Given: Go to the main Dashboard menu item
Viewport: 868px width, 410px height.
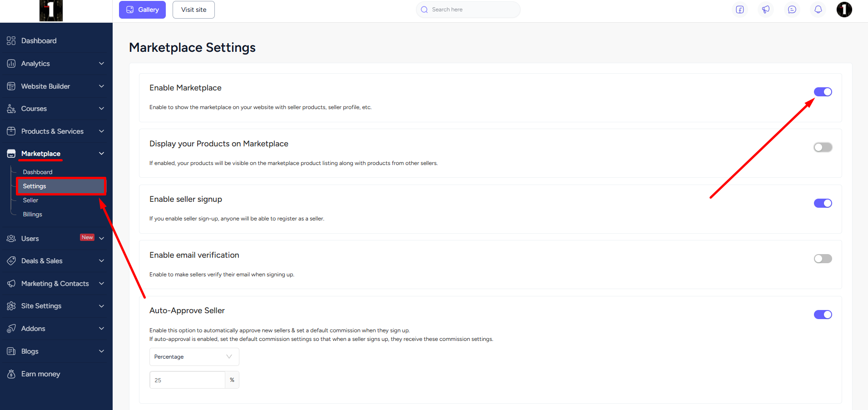Looking at the screenshot, I should pyautogui.click(x=39, y=41).
